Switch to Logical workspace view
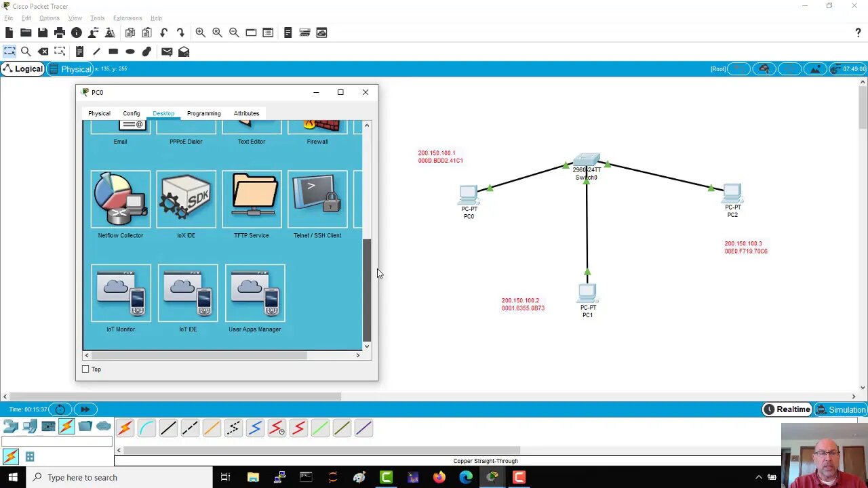868x488 pixels. tap(23, 68)
